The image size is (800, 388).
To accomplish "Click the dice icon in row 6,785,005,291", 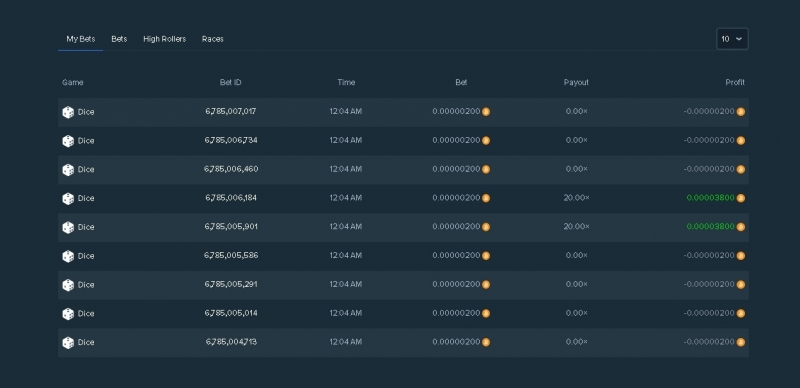I will (68, 285).
